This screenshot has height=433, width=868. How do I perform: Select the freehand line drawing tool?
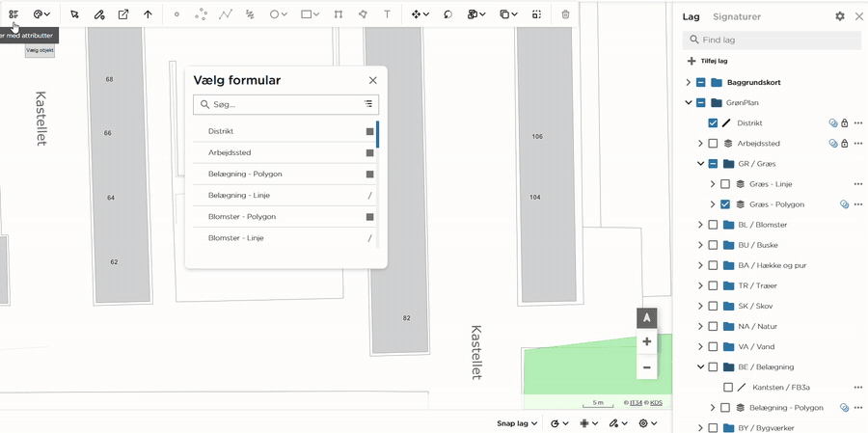(250, 14)
